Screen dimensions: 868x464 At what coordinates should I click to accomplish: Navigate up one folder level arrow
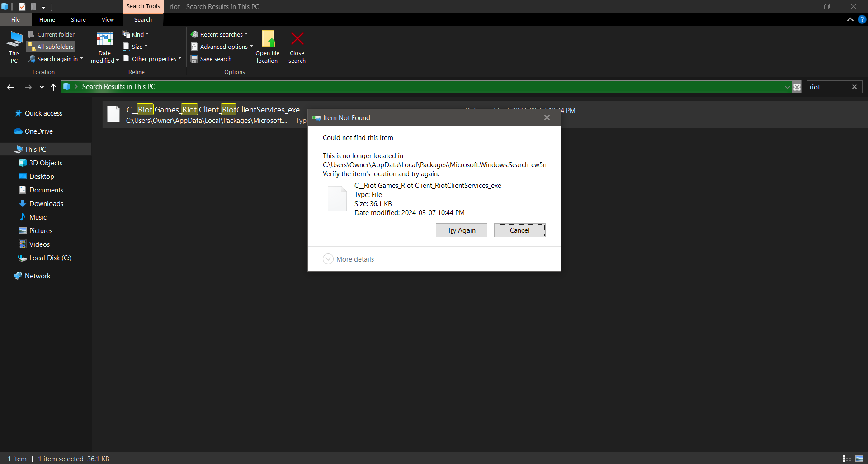[x=53, y=87]
